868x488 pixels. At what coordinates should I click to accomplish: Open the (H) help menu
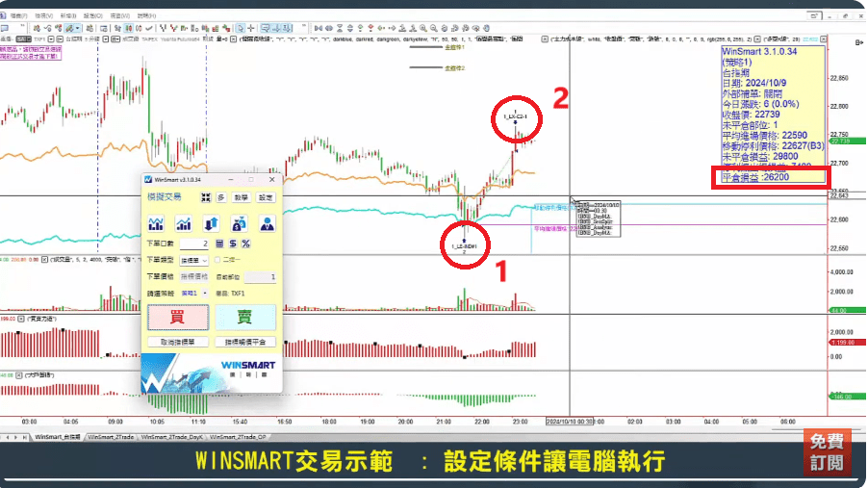pos(146,15)
